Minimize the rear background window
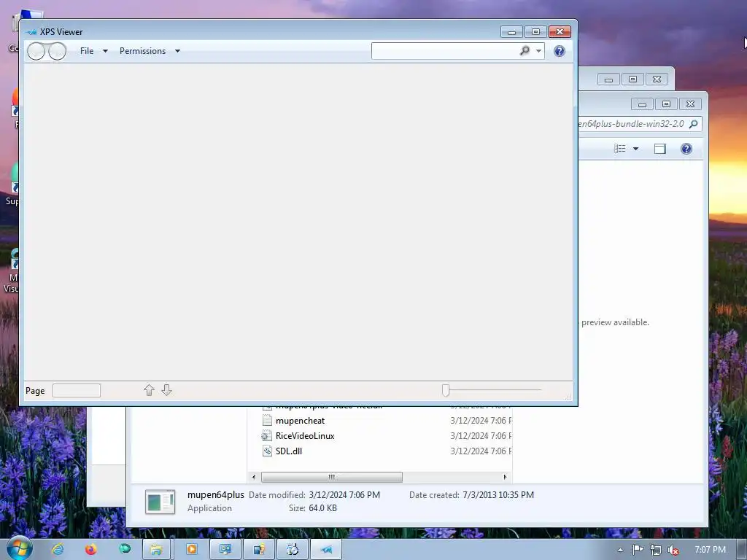Viewport: 747px width, 560px height. click(x=608, y=79)
